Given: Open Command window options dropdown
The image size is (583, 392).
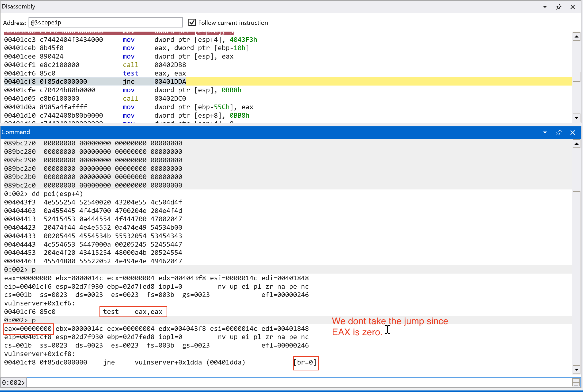Looking at the screenshot, I should pos(545,133).
